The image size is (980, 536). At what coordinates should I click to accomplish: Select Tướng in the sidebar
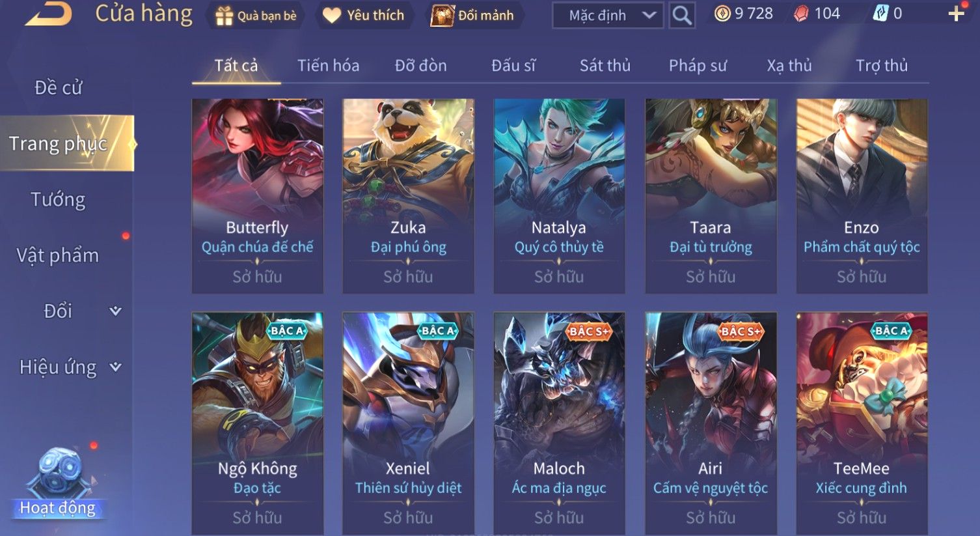(58, 199)
